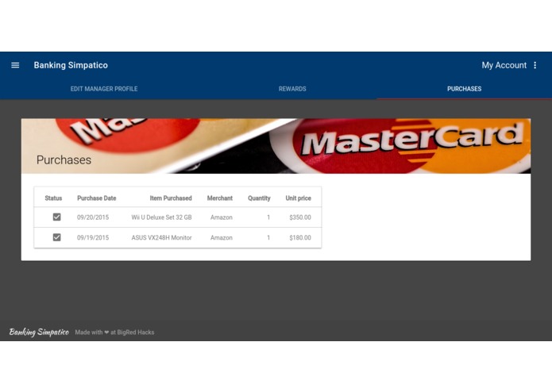Viewport: 552px width, 392px height.
Task: Click the Merchant column header
Action: coord(220,198)
